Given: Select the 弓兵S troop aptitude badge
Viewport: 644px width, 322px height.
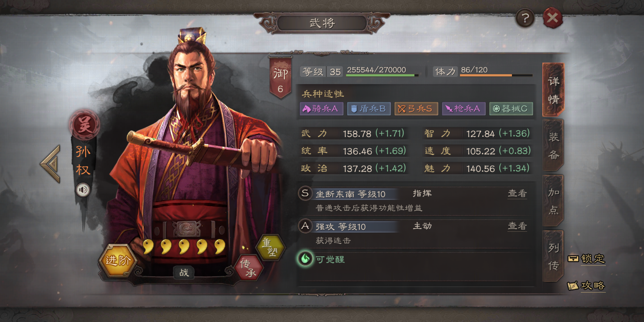Looking at the screenshot, I should pos(416,109).
